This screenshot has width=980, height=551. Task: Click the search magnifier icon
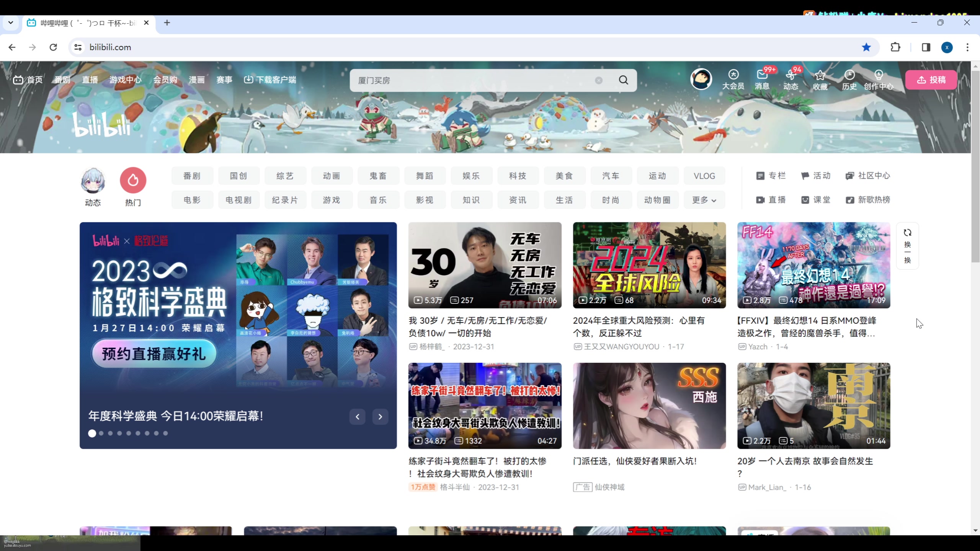point(623,80)
